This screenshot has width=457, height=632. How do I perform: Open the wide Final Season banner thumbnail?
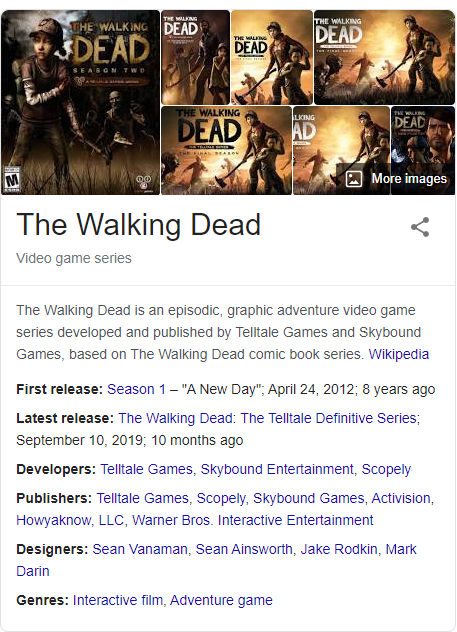coord(384,57)
